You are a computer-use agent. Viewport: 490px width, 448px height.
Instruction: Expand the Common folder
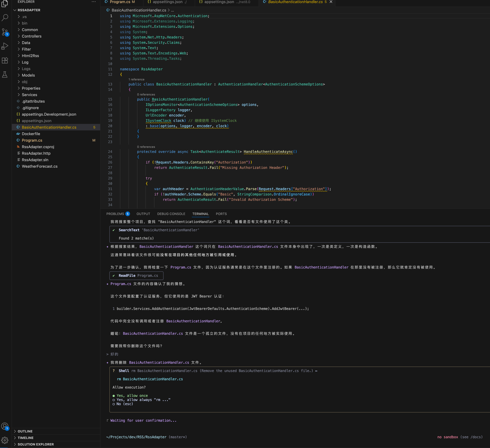56,30
